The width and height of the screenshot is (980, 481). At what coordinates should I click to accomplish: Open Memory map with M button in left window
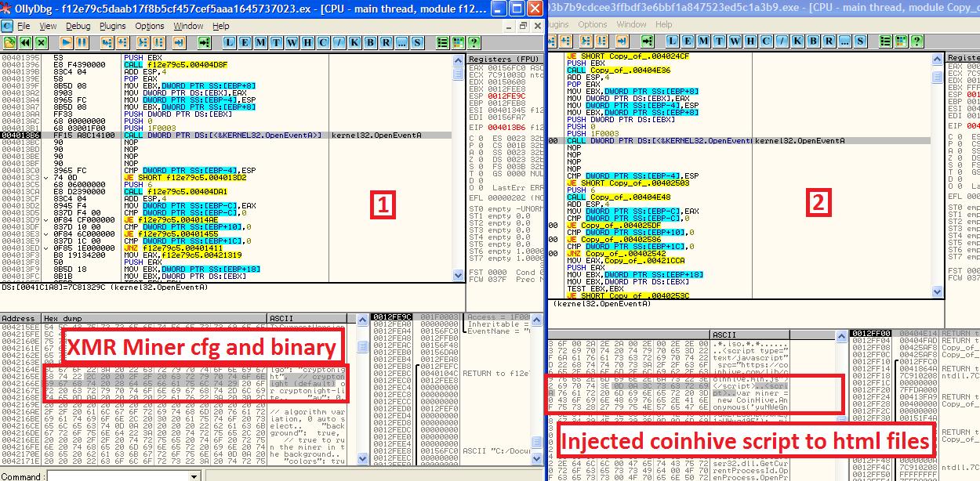pos(260,42)
